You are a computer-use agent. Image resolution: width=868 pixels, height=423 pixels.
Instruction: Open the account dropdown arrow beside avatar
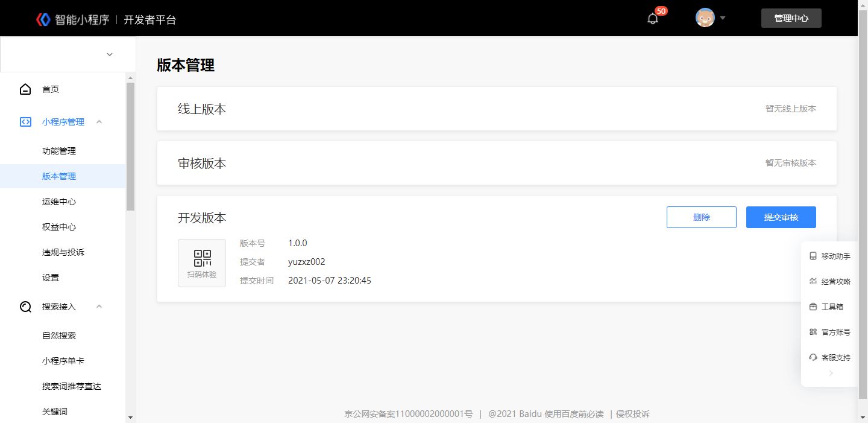[x=723, y=18]
